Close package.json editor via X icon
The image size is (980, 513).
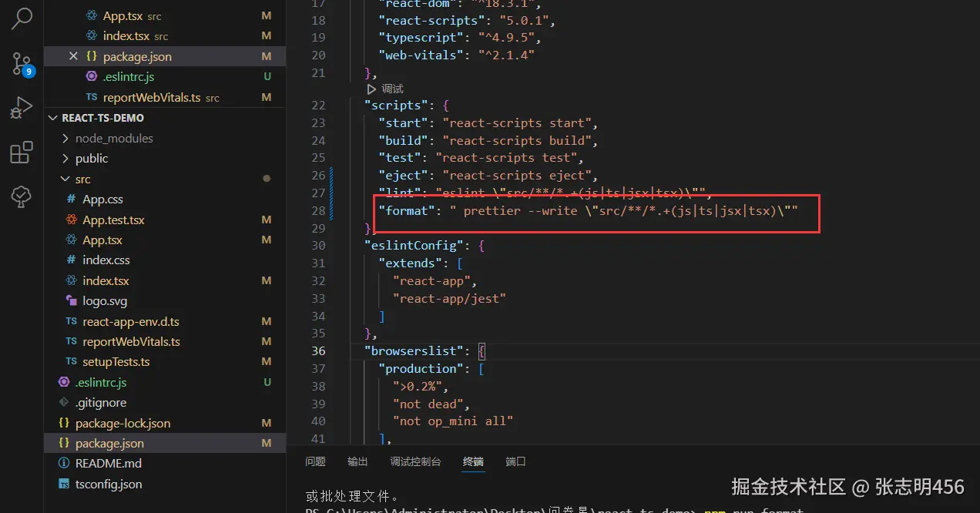click(x=73, y=56)
